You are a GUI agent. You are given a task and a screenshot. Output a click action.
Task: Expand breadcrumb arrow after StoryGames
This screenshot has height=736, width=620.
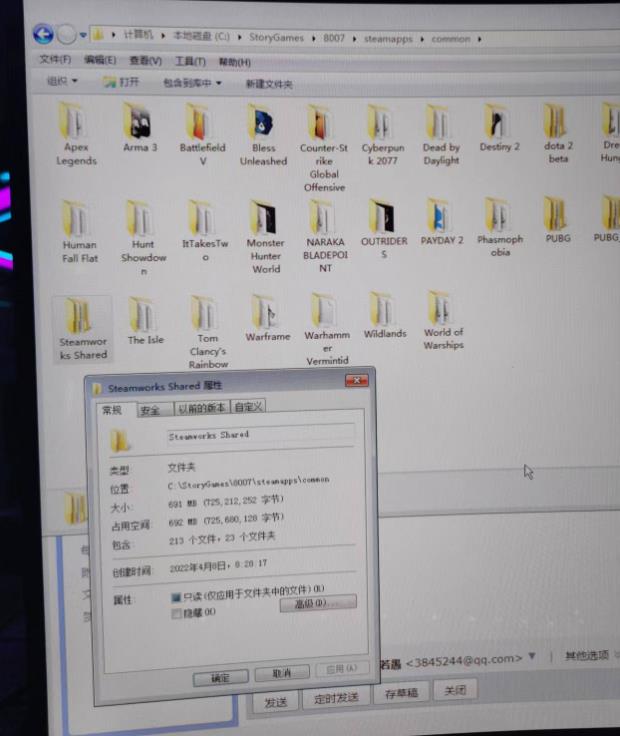click(x=313, y=38)
